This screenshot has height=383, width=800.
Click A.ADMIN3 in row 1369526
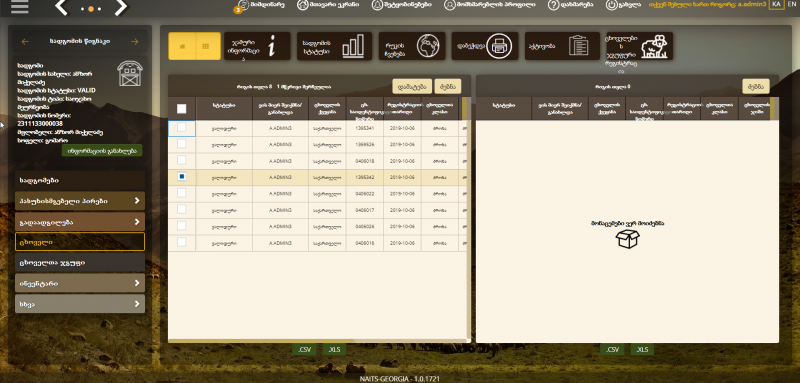pos(280,145)
